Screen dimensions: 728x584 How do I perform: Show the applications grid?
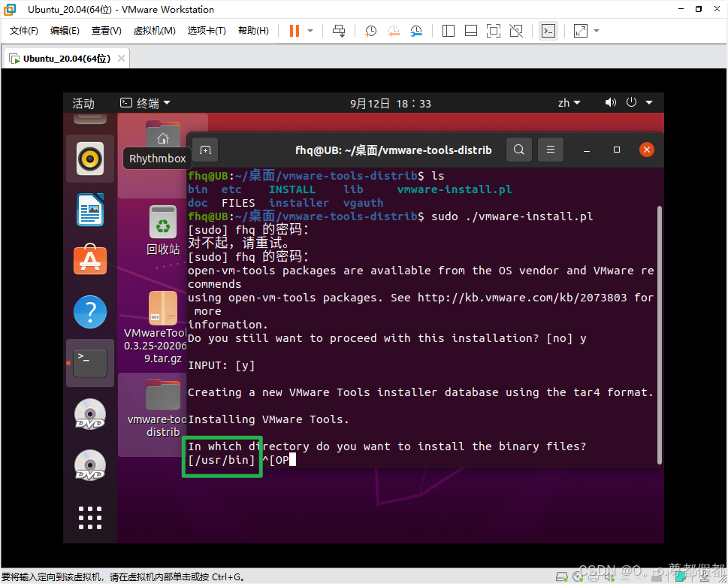[x=90, y=518]
